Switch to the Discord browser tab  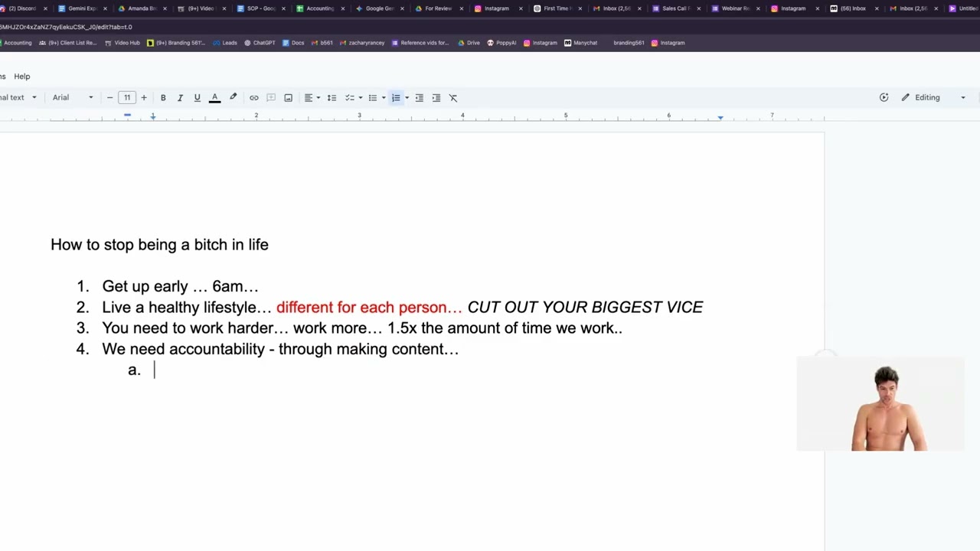23,8
